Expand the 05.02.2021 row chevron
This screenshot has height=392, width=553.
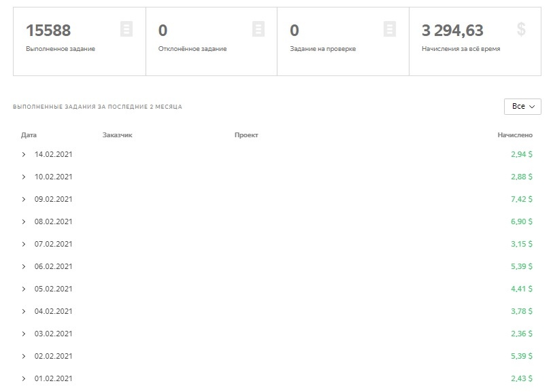(x=24, y=289)
